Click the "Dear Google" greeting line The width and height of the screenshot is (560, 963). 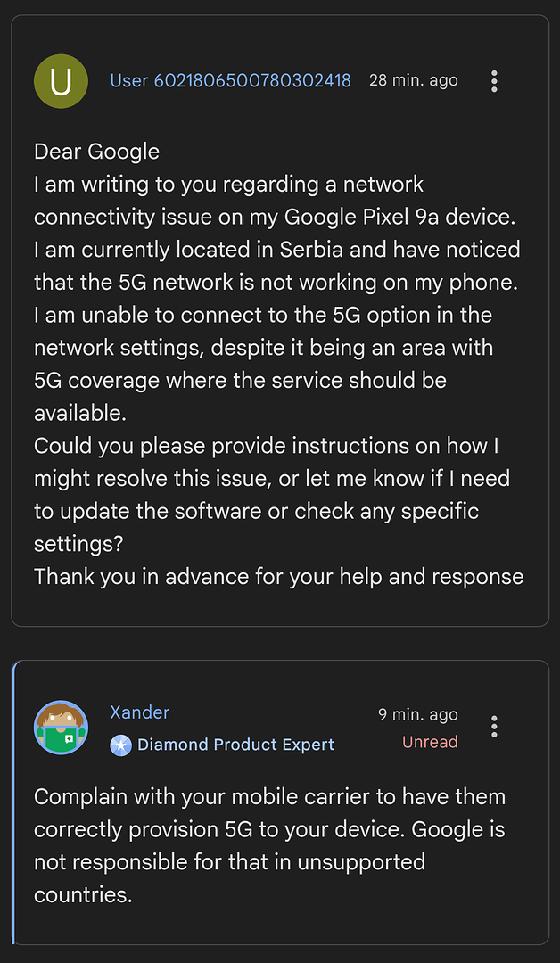[x=96, y=152]
